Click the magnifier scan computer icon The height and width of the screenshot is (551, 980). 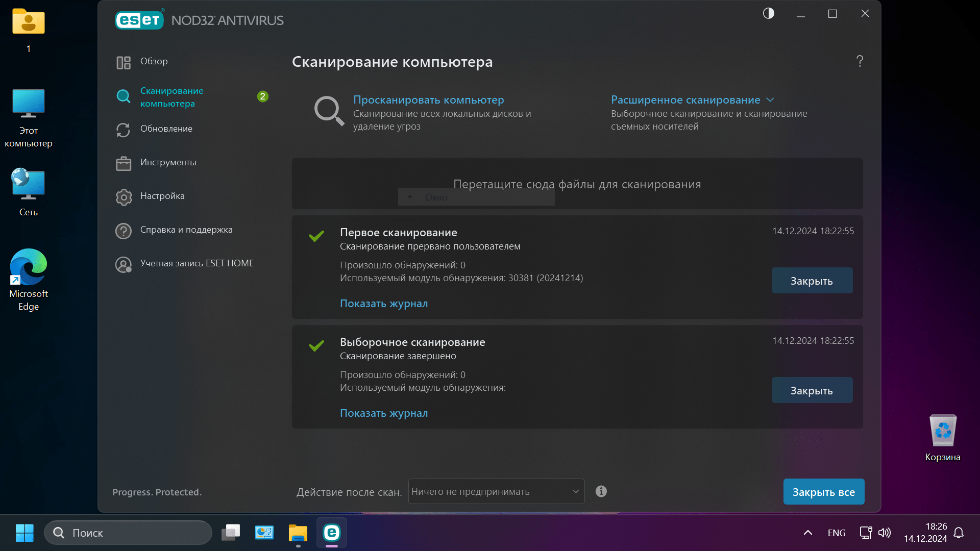tap(329, 111)
